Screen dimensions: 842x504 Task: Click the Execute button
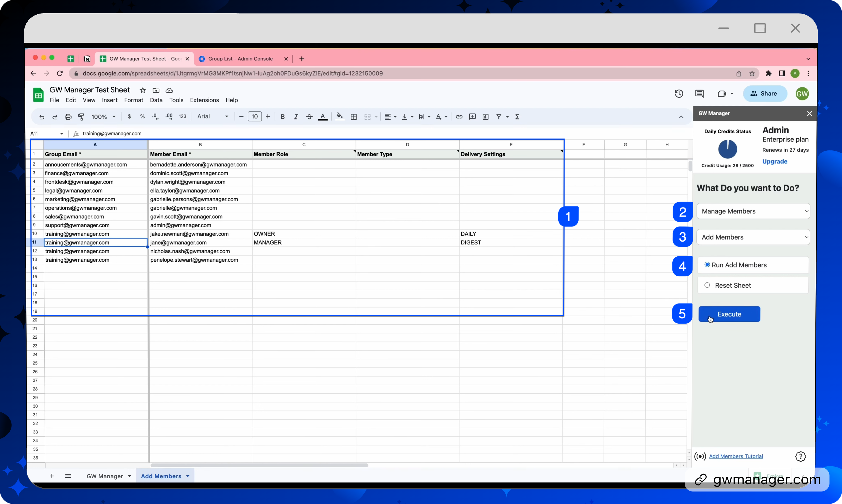(x=729, y=314)
